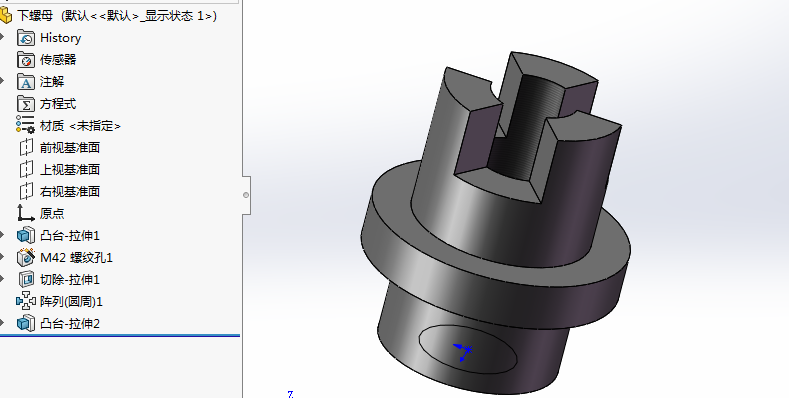Select the 凸台-拉伸2 label
This screenshot has width=789, height=398.
coord(70,324)
